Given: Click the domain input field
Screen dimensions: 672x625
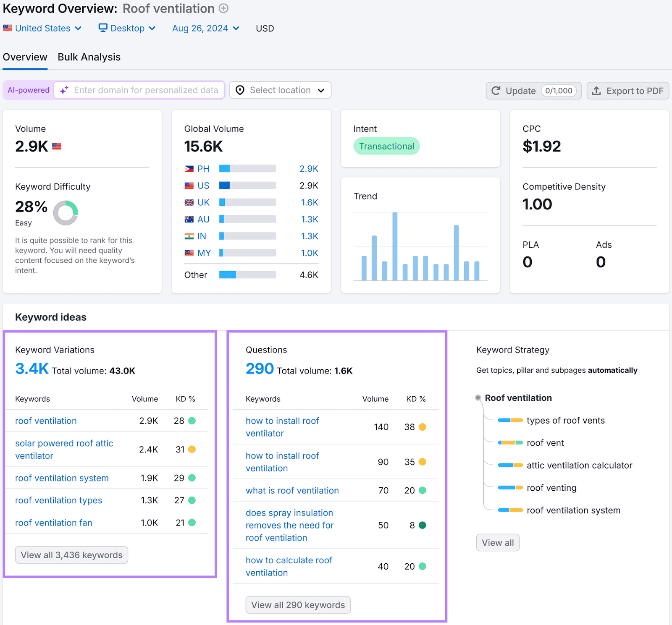Looking at the screenshot, I should (x=146, y=90).
